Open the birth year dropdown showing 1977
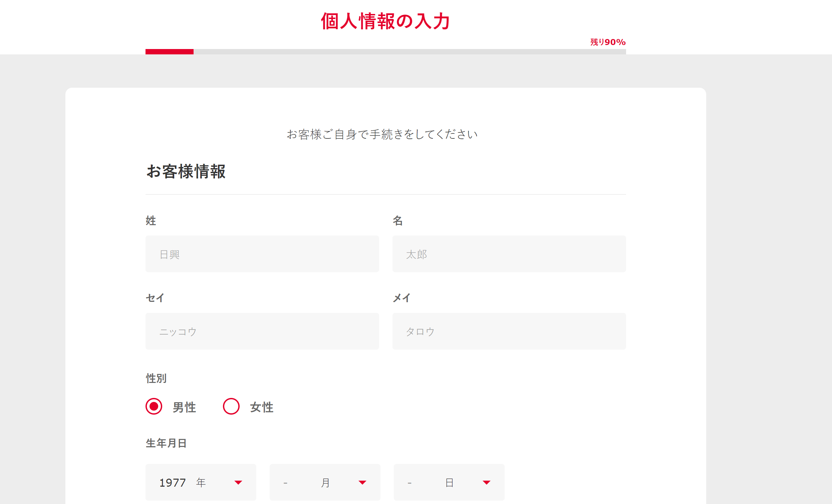Viewport: 832px width, 504px height. point(201,482)
